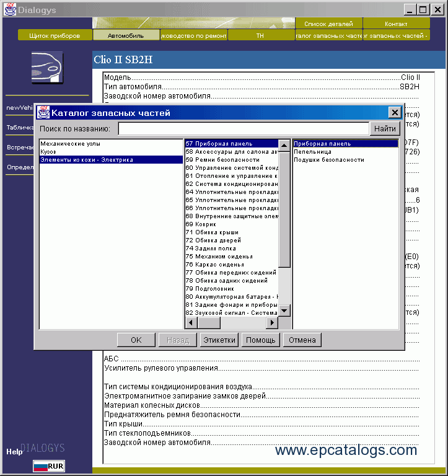Image resolution: width=448 pixels, height=476 pixels.
Task: Click the Этикетки button
Action: (219, 340)
